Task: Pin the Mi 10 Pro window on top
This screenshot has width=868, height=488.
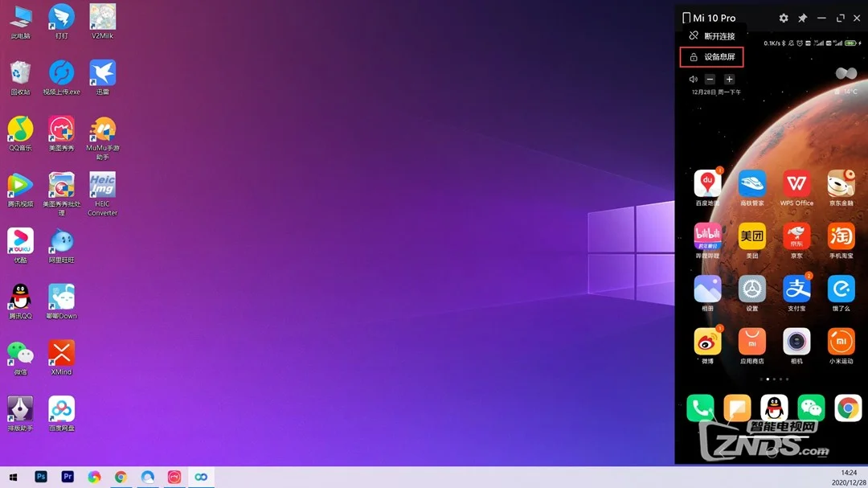Action: [x=802, y=18]
